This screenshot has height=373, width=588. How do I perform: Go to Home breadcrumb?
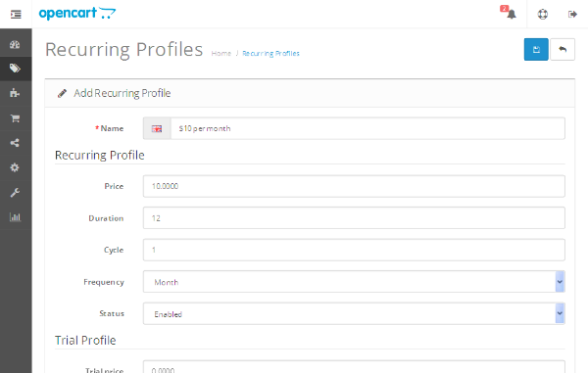tap(220, 54)
